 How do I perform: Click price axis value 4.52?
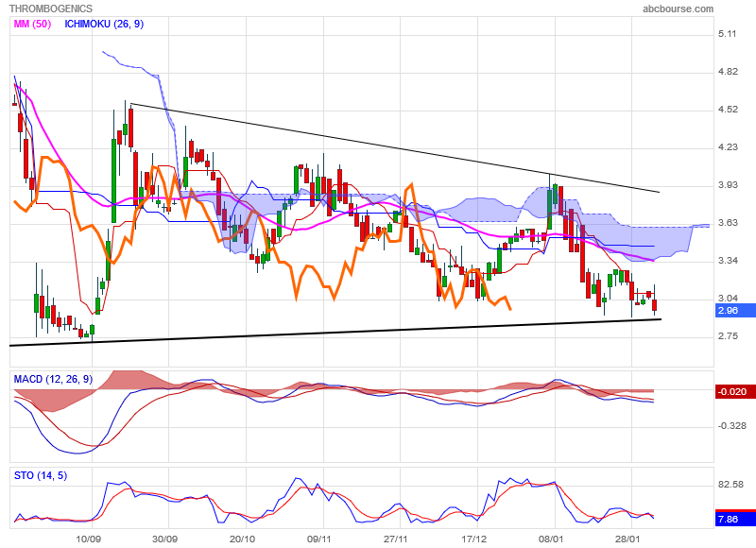coord(728,110)
